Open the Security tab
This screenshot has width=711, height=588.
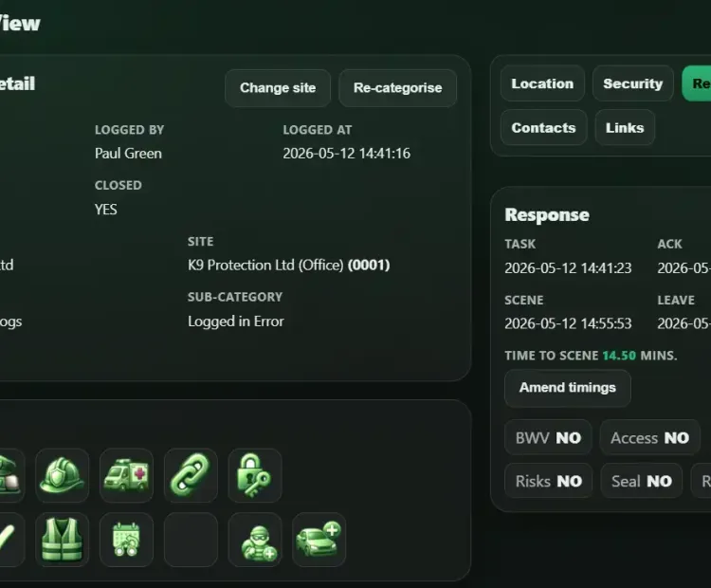click(632, 83)
